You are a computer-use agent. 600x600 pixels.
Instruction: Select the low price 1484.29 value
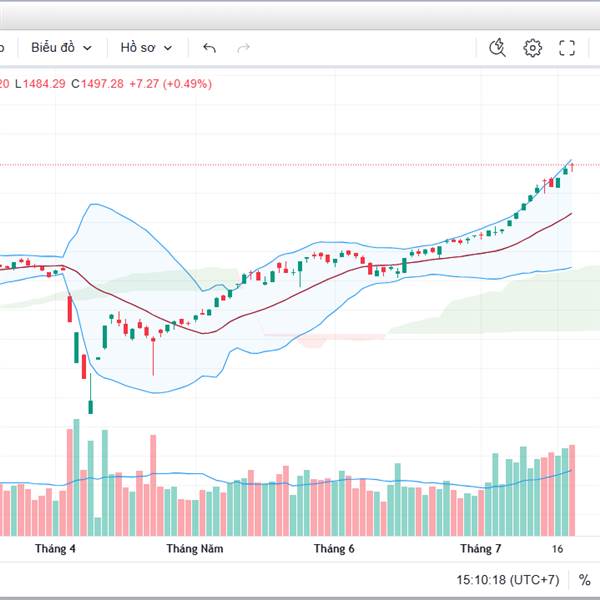click(x=44, y=84)
